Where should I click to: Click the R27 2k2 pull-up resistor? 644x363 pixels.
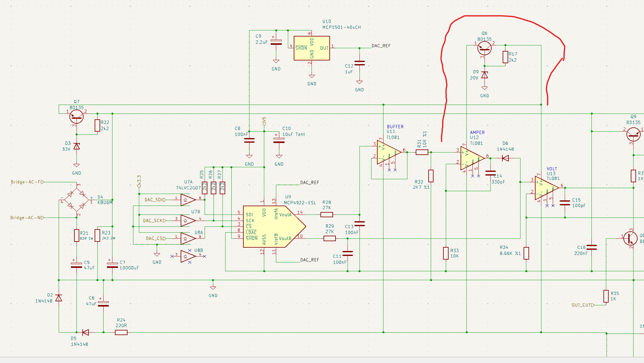(222, 188)
